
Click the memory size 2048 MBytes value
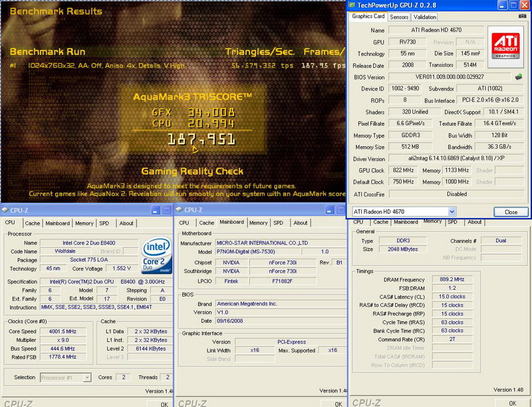(x=403, y=249)
